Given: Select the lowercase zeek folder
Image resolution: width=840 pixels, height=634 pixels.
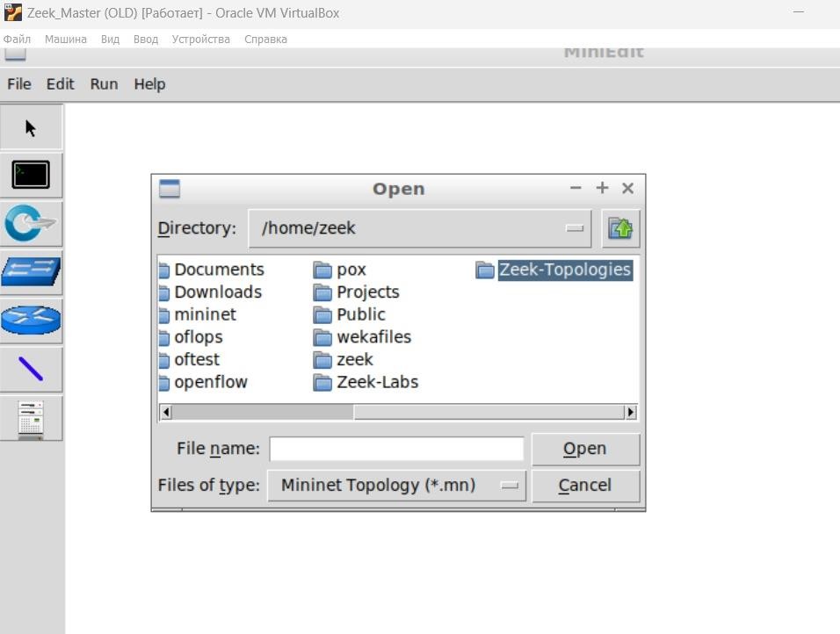Looking at the screenshot, I should pyautogui.click(x=343, y=359).
